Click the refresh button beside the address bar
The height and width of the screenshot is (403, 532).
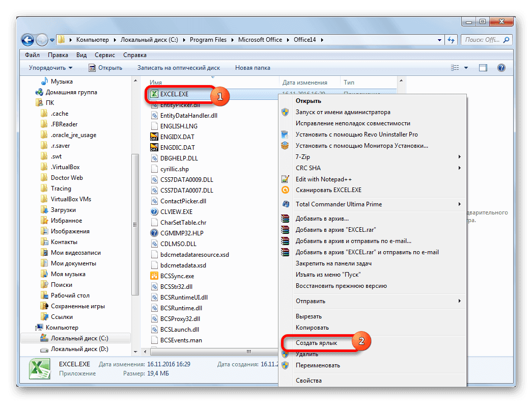tap(451, 40)
